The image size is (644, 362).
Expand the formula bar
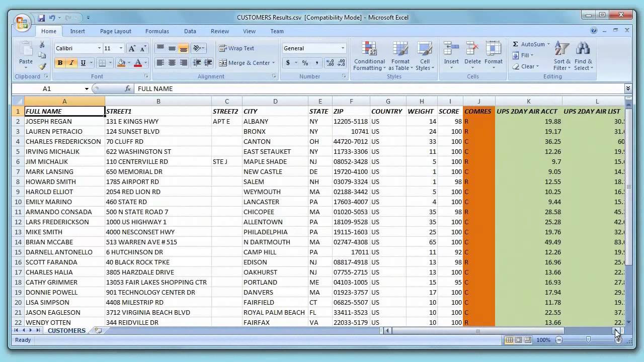pyautogui.click(x=628, y=88)
